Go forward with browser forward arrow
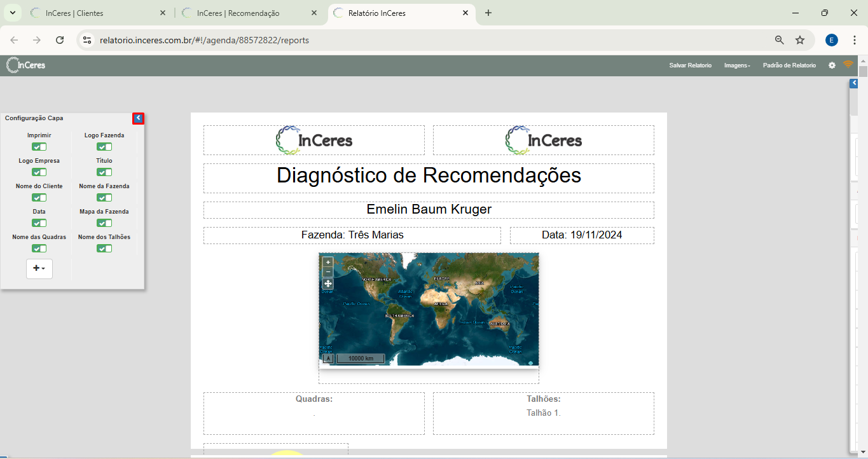 tap(37, 40)
